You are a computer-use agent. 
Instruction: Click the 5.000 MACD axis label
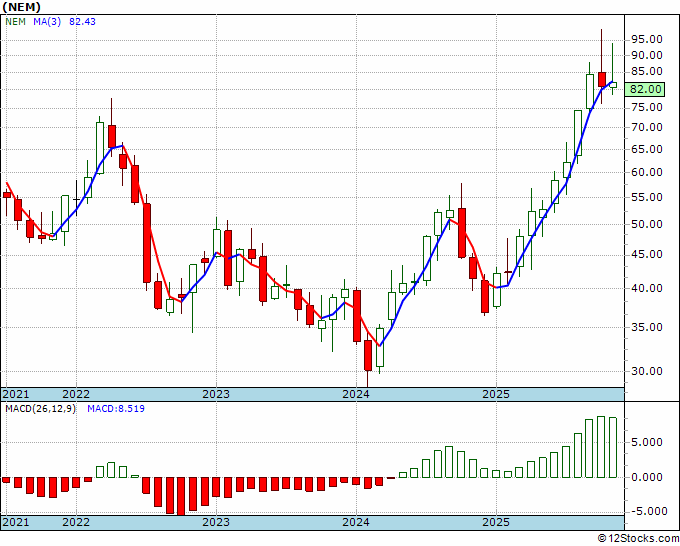647,442
